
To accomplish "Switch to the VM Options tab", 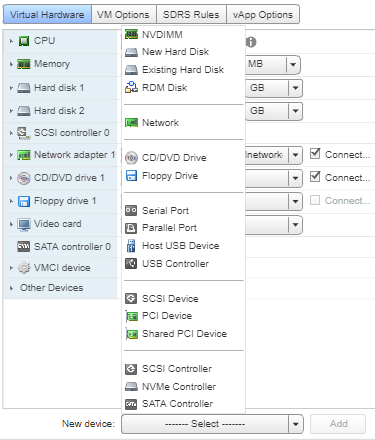I will click(123, 15).
